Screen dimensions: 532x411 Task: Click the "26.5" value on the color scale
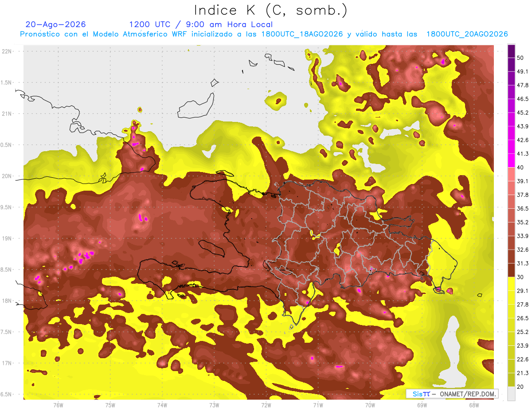[x=523, y=318]
